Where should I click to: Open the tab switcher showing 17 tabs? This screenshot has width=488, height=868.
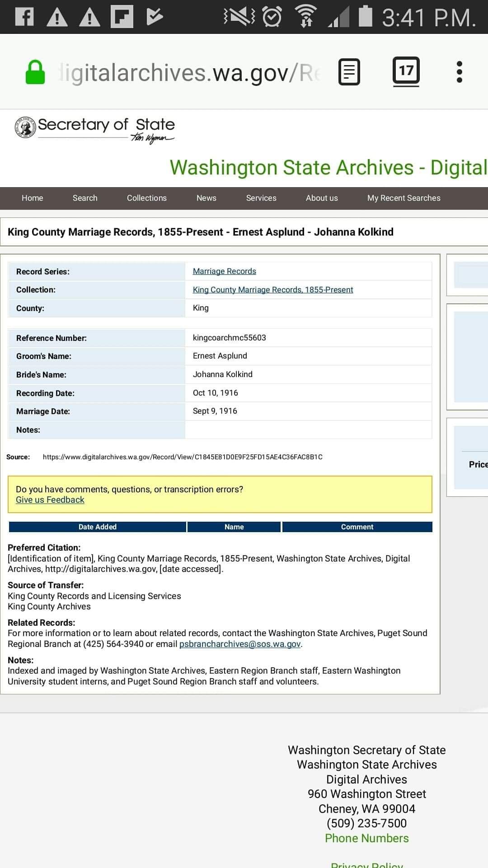[406, 71]
